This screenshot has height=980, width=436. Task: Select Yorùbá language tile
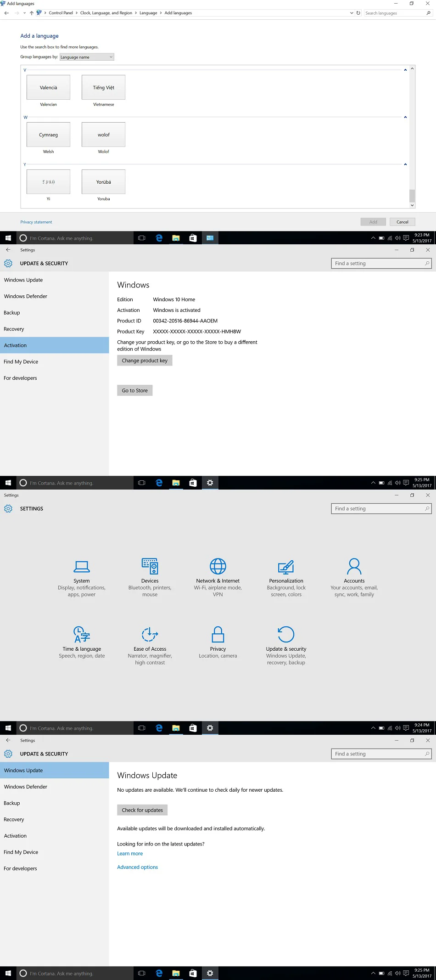pyautogui.click(x=104, y=182)
